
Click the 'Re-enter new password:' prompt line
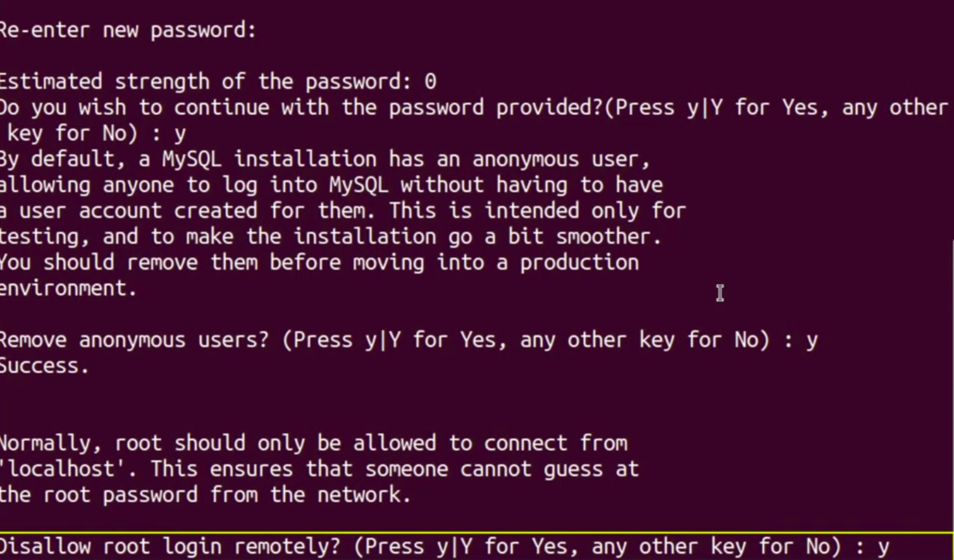(x=127, y=30)
